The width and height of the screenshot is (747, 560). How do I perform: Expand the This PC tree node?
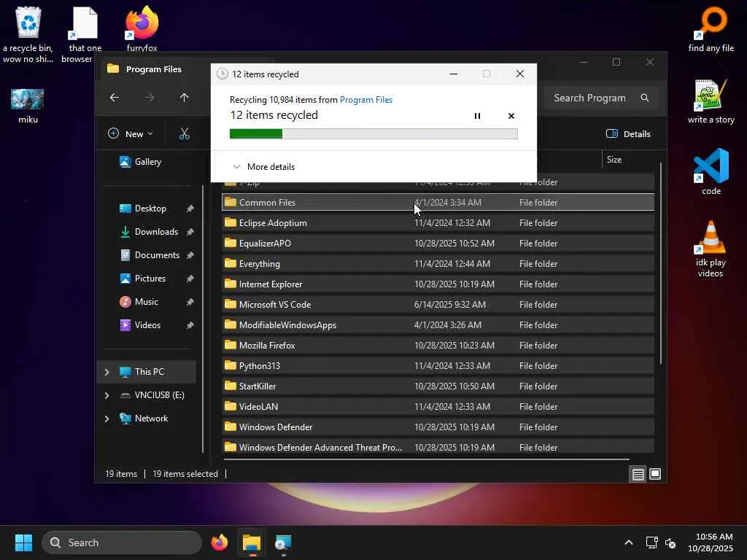107,372
